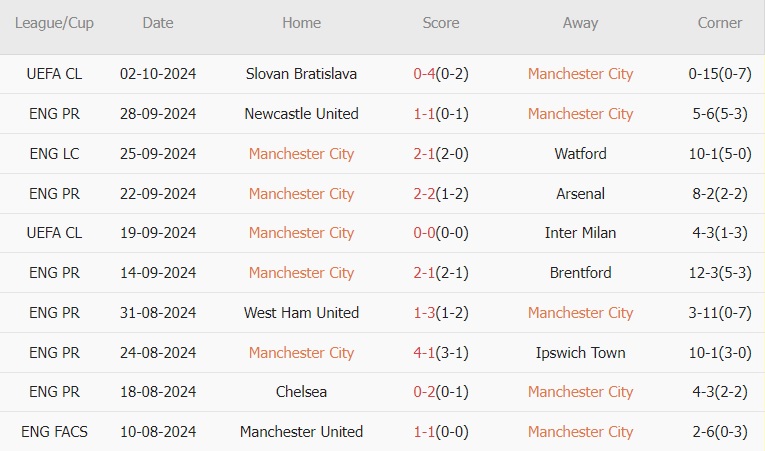Viewport: 765px width, 451px height.
Task: Open West Ham United team link
Action: [x=301, y=313]
